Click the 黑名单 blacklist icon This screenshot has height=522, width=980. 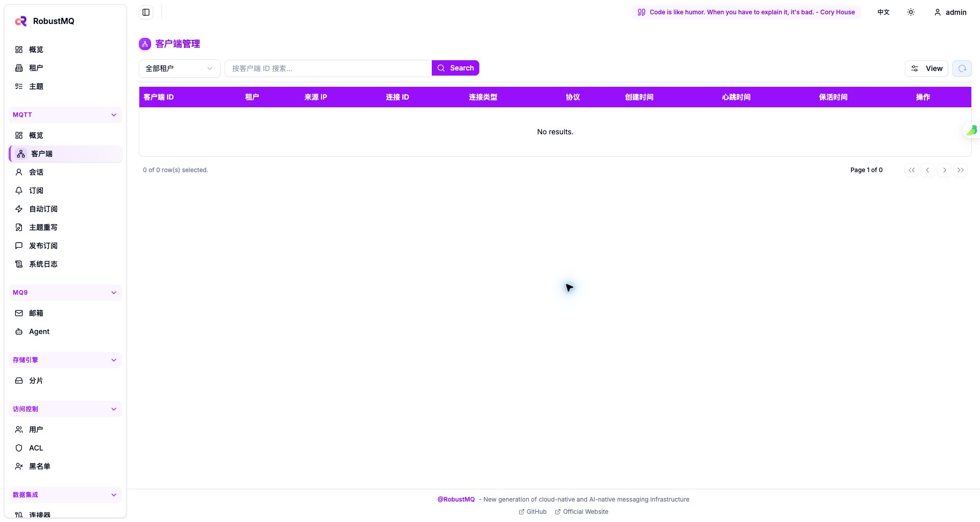[x=19, y=466]
